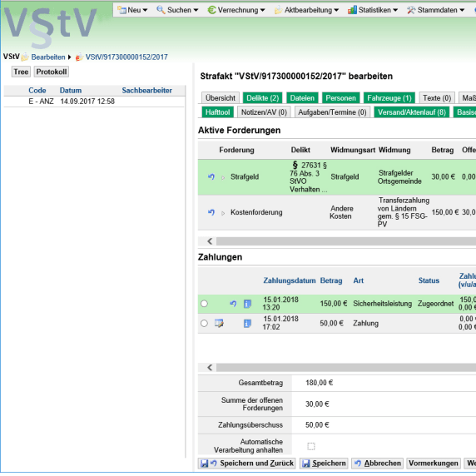This screenshot has width=476, height=476.
Task: Click the info icon of Sicherheitsleistung payment
Action: point(247,304)
